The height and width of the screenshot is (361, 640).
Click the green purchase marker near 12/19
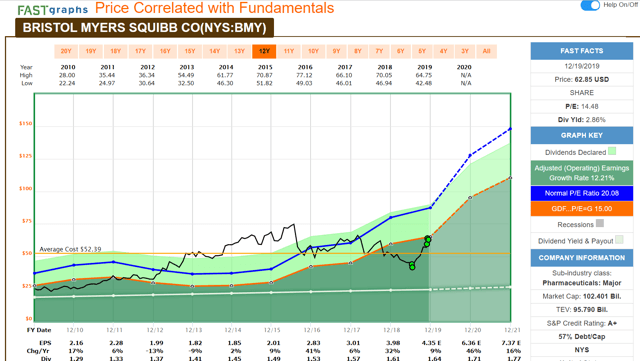click(427, 239)
